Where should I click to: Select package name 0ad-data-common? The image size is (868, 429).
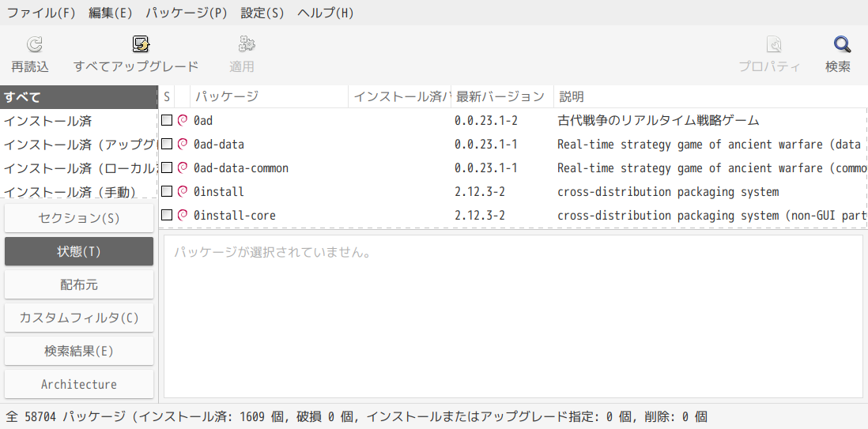click(241, 167)
